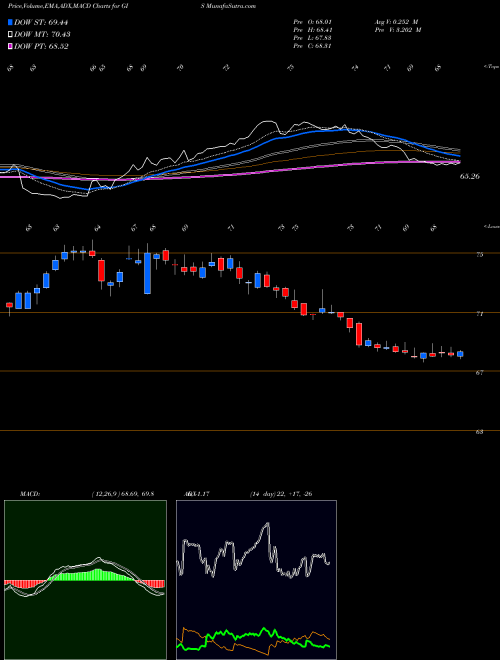Image resolution: width=500 pixels, height=660 pixels.
Task: Click the magenta DOW PT legend swatch
Action: click(11, 46)
